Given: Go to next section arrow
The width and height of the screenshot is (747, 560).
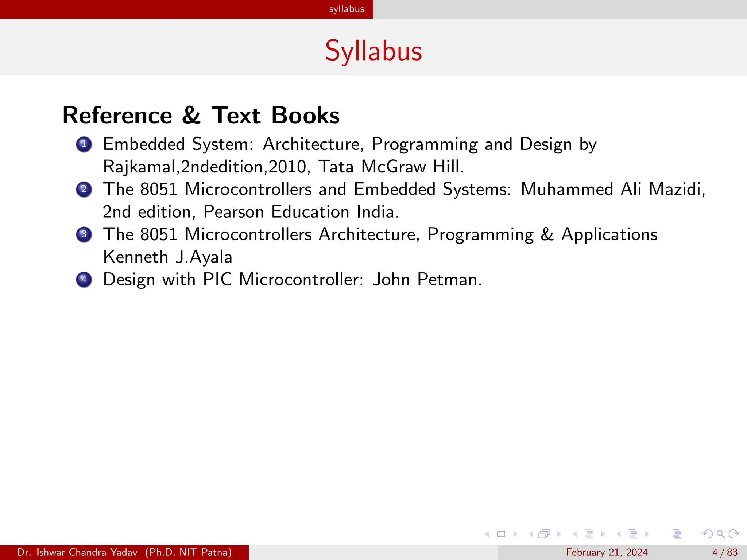Looking at the screenshot, I should (x=647, y=534).
